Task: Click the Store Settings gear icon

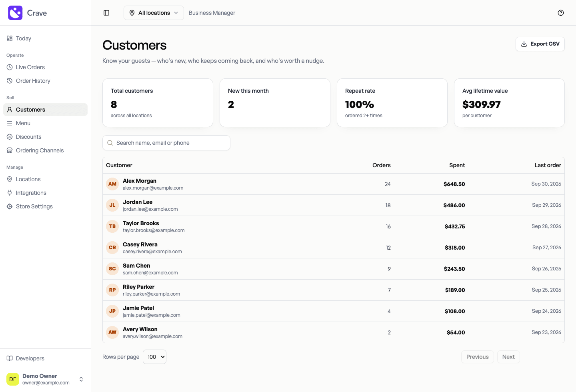Action: click(10, 206)
